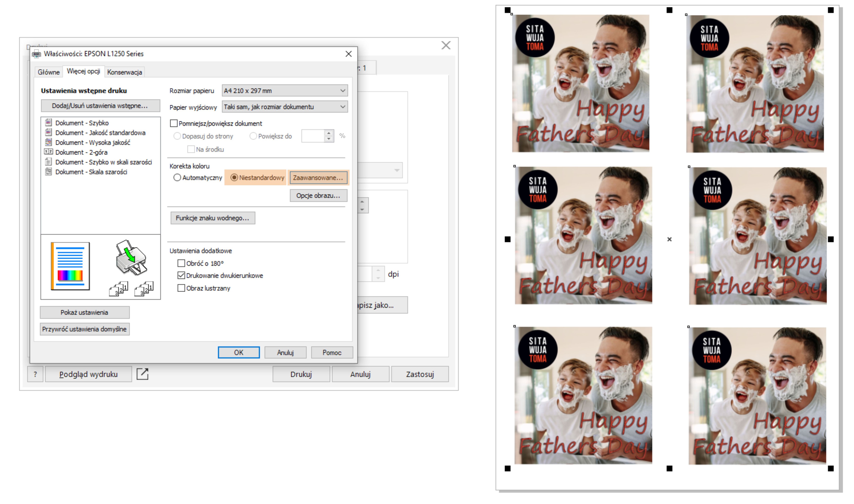Click the Dokument - Szybko preset icon
This screenshot has width=854, height=504.
(x=49, y=123)
